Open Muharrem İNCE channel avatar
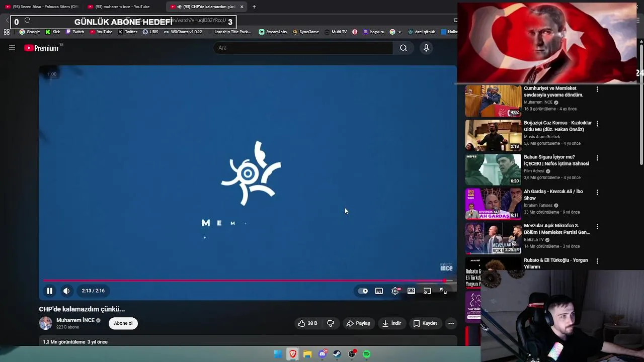Viewport: 644px width, 362px height. 46,323
